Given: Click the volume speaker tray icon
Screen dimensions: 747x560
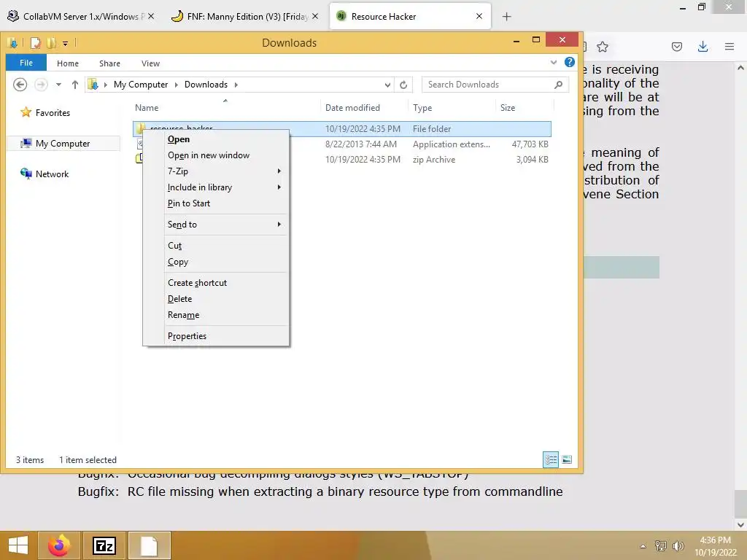Looking at the screenshot, I should tap(678, 546).
